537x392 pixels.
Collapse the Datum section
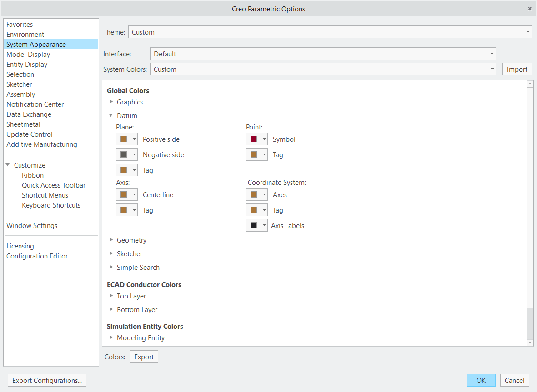coord(111,115)
